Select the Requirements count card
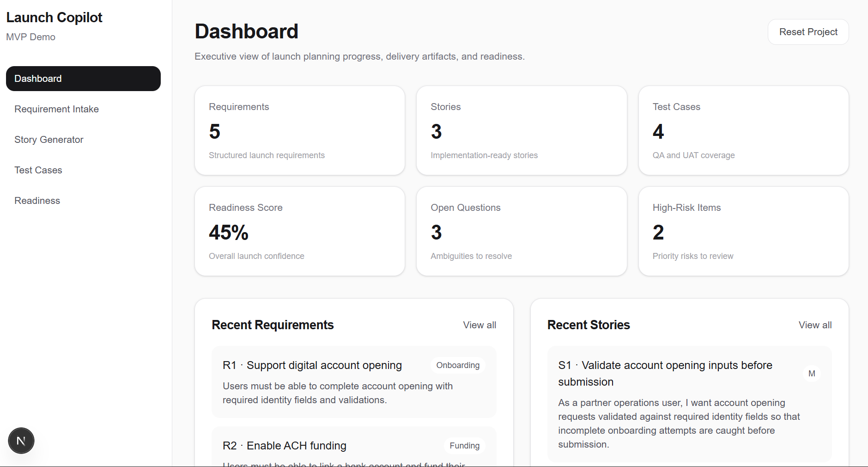Image resolution: width=868 pixels, height=467 pixels. coord(300,130)
